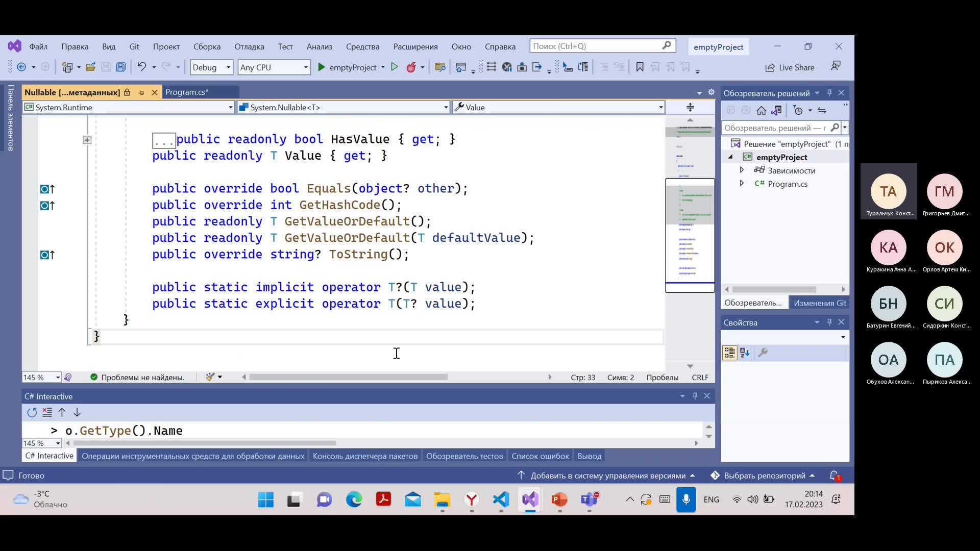The image size is (980, 551).
Task: Toggle auto-hide pin of Properties panel
Action: (829, 322)
